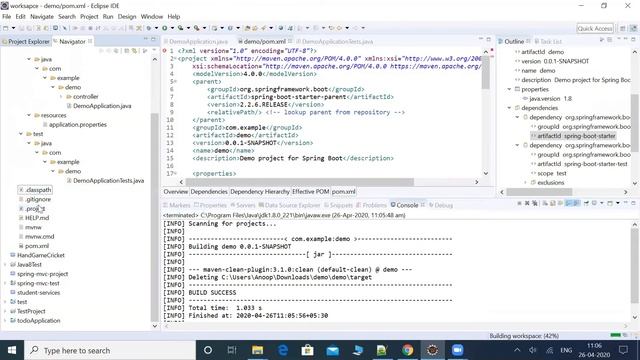The image size is (640, 360).
Task: Switch to the Problems view tab
Action: point(371,205)
